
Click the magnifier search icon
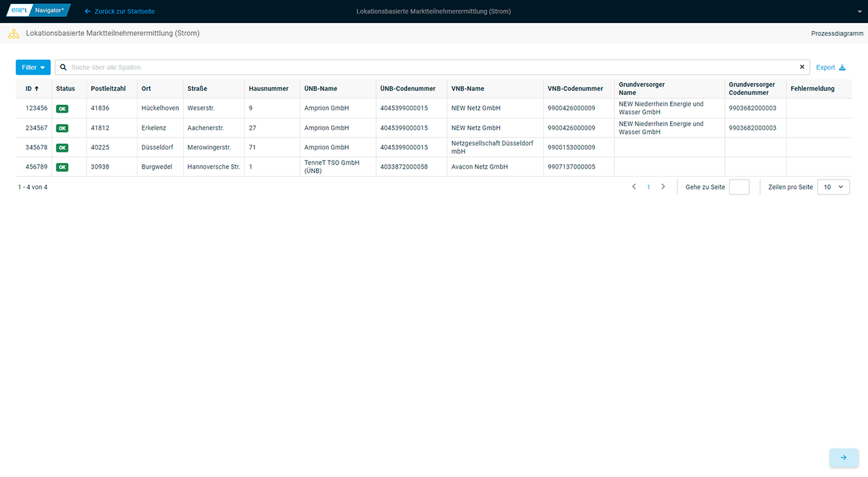[63, 68]
